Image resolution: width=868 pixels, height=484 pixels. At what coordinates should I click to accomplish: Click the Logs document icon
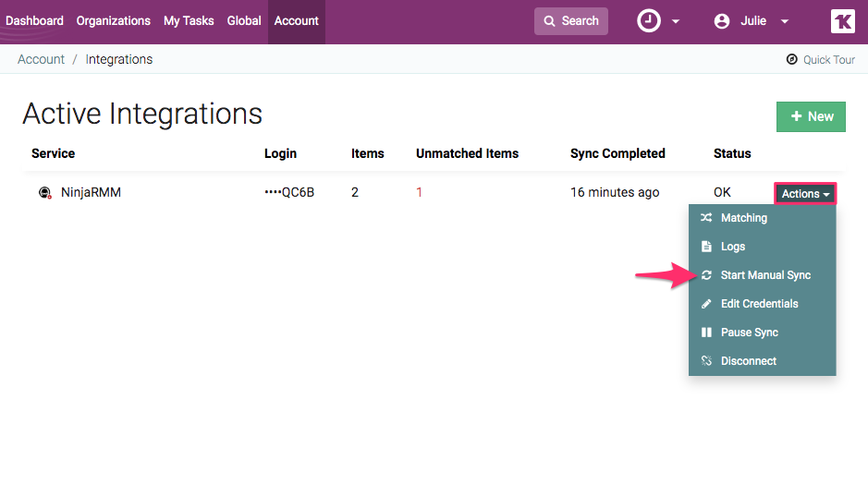(706, 247)
